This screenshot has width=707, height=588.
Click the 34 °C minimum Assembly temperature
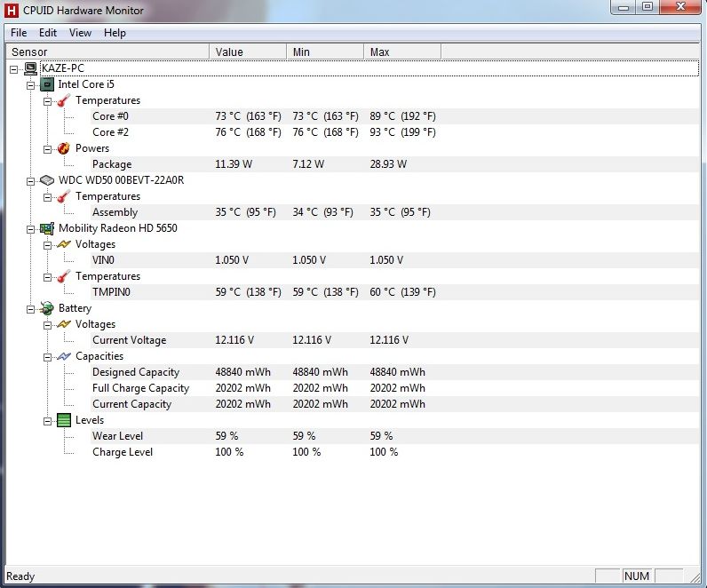click(322, 212)
